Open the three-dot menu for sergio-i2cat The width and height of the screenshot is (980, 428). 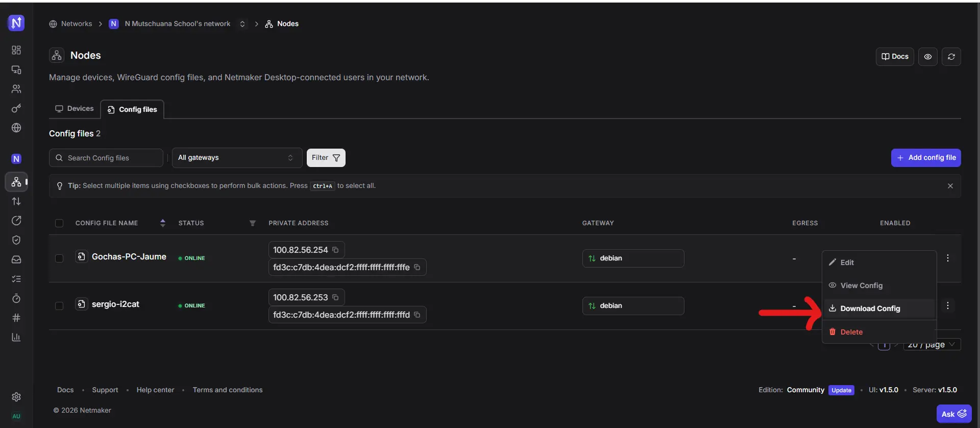(948, 305)
